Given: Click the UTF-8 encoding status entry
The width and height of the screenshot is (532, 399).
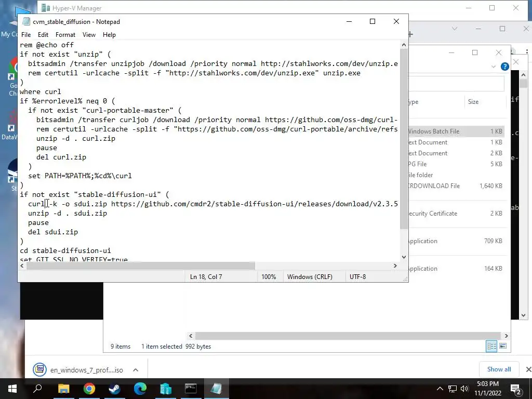Looking at the screenshot, I should point(357,277).
